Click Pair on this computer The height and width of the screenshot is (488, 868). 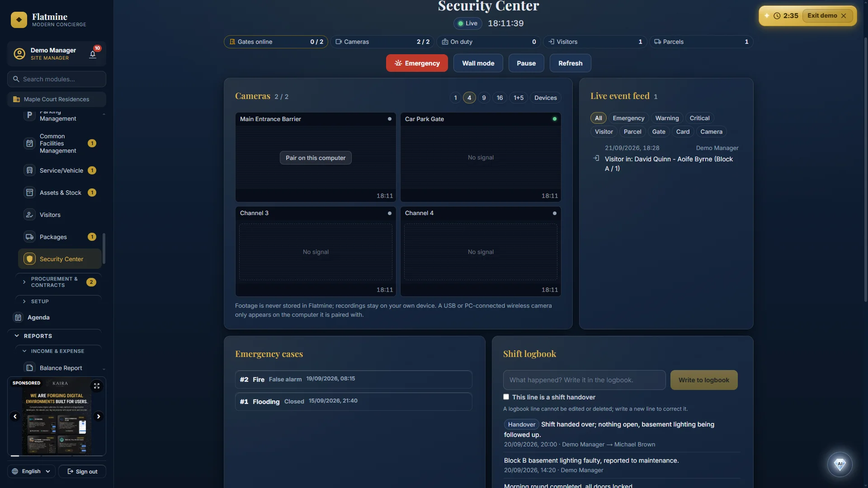[316, 158]
